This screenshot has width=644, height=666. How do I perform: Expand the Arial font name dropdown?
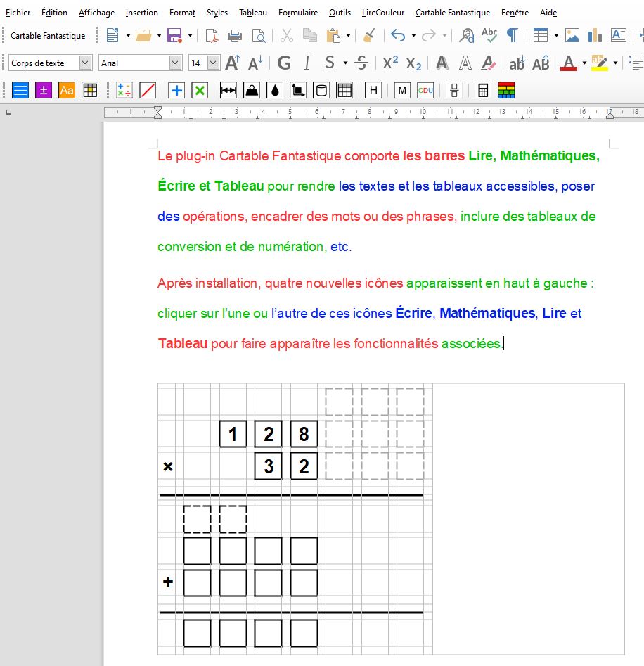click(175, 63)
